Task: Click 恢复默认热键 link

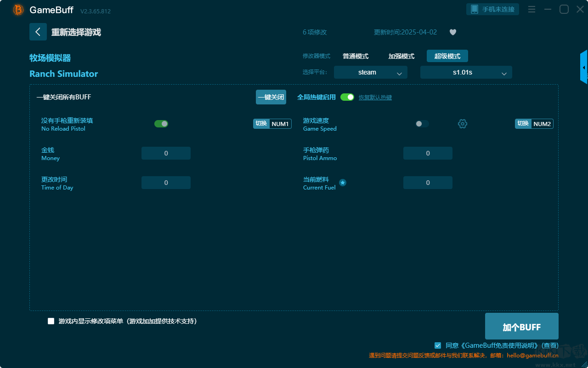Action: pos(375,98)
